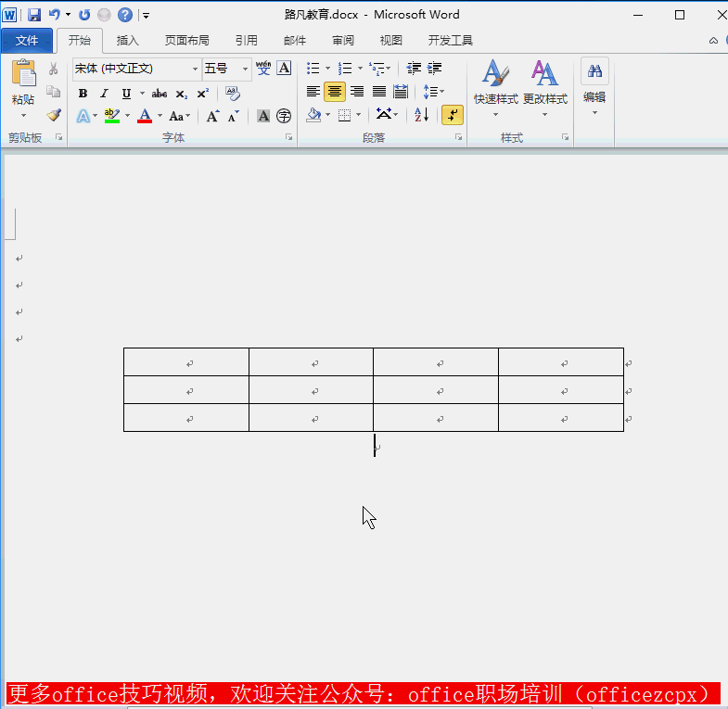Viewport: 728px width, 709px height.
Task: Click the Copy icon
Action: click(54, 92)
